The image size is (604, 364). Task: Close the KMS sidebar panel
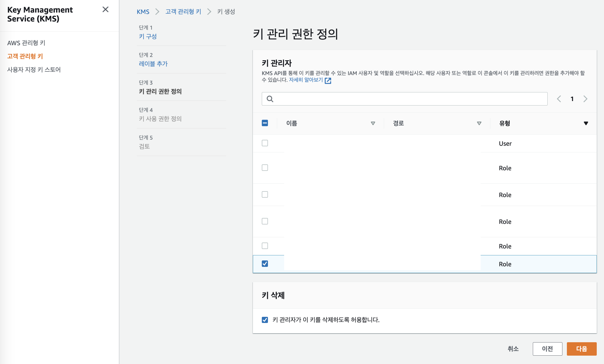click(x=106, y=9)
